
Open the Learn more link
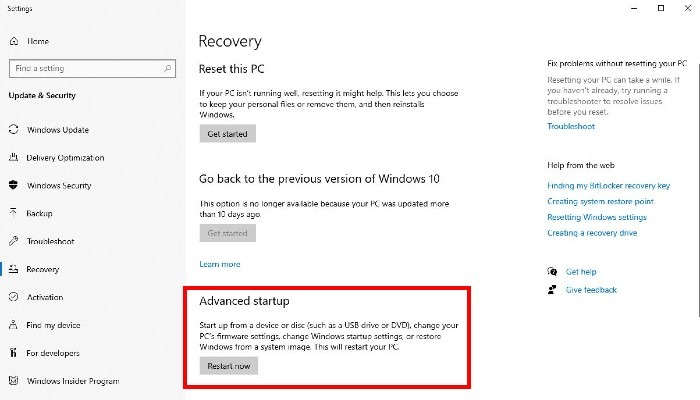(x=220, y=264)
